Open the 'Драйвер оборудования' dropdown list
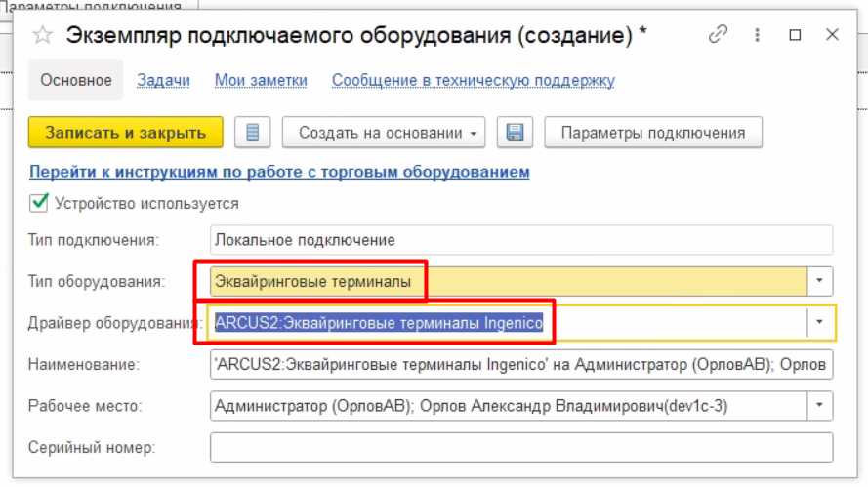 821,321
